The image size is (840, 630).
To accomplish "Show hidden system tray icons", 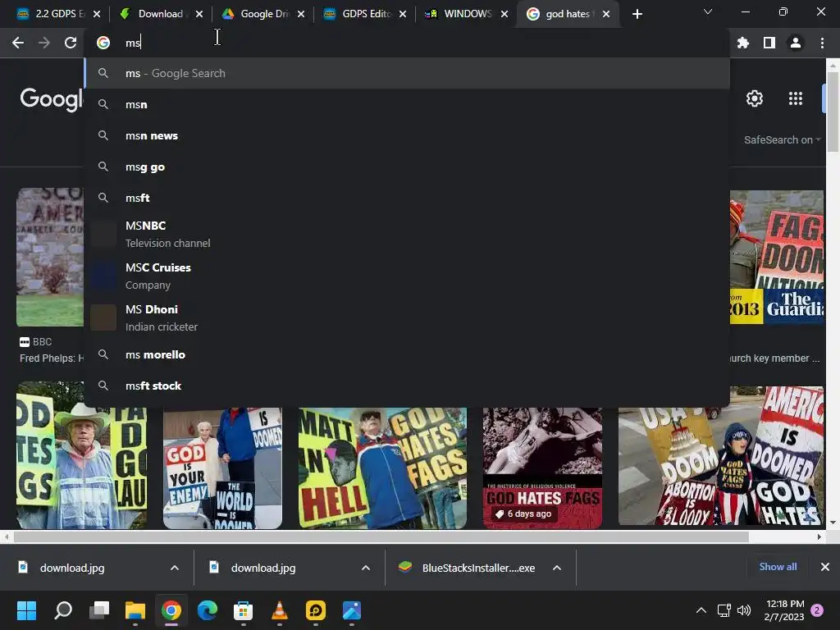I will click(x=701, y=610).
